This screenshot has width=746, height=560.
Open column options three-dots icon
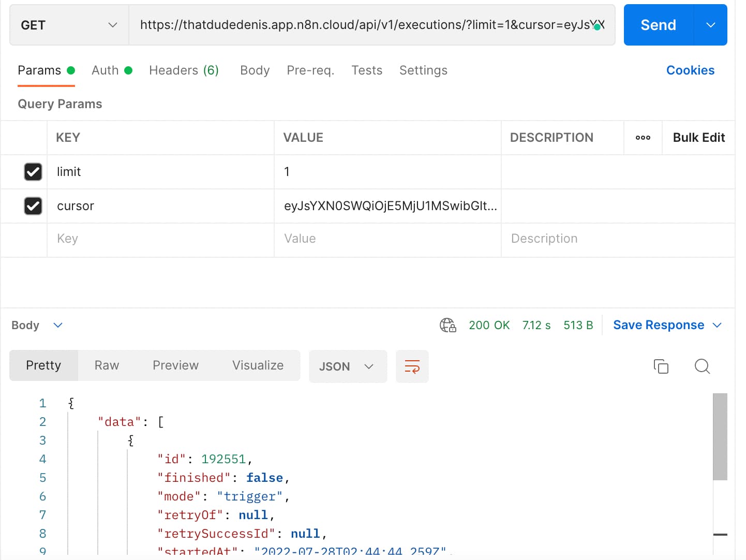[x=643, y=138]
